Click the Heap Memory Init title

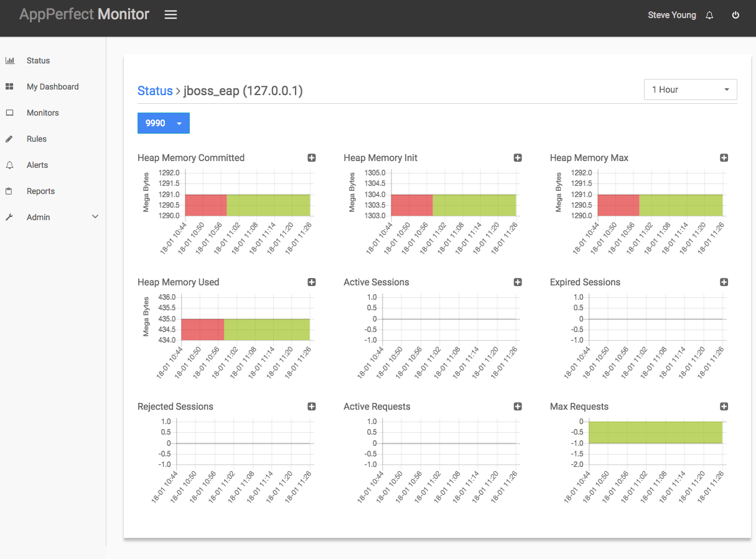(381, 158)
